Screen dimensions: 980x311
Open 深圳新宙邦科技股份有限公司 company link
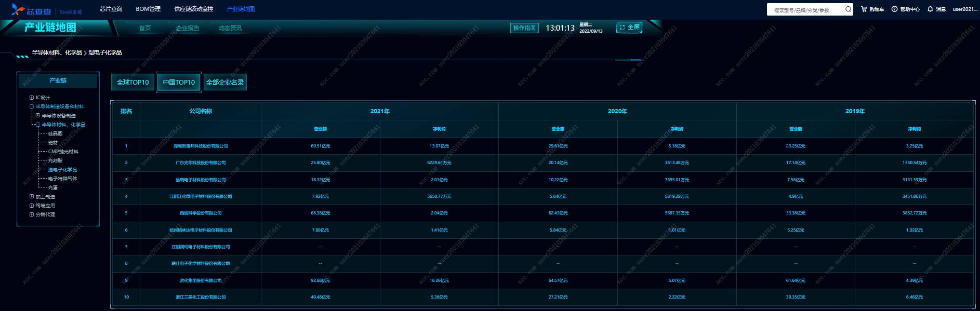click(201, 146)
